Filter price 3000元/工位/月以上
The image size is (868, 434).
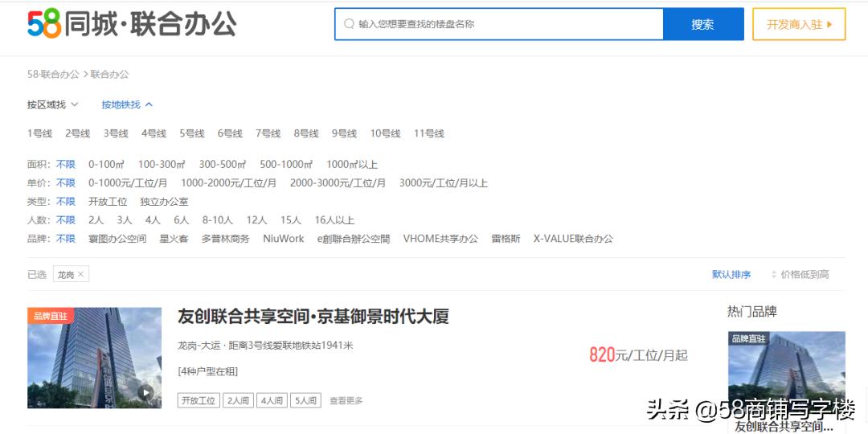pyautogui.click(x=444, y=183)
